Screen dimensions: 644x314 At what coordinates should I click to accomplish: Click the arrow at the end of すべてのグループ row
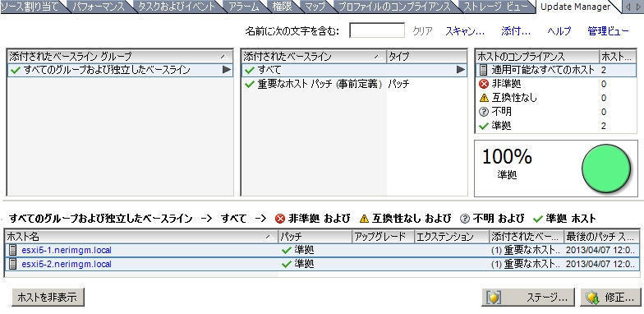(x=227, y=70)
